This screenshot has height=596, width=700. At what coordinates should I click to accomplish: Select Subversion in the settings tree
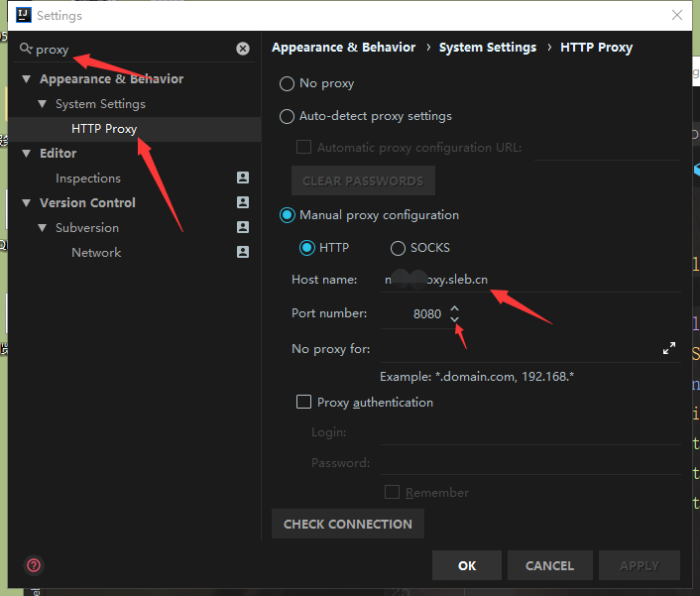click(87, 228)
